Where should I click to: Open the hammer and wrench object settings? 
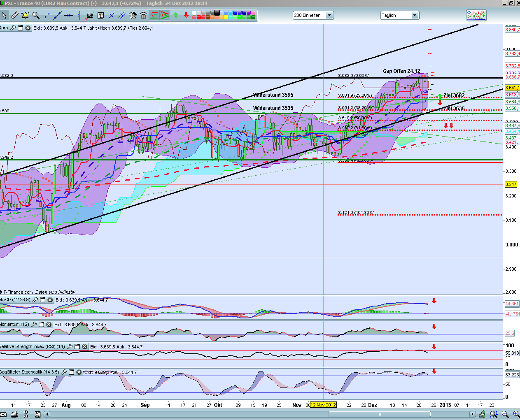133,15
